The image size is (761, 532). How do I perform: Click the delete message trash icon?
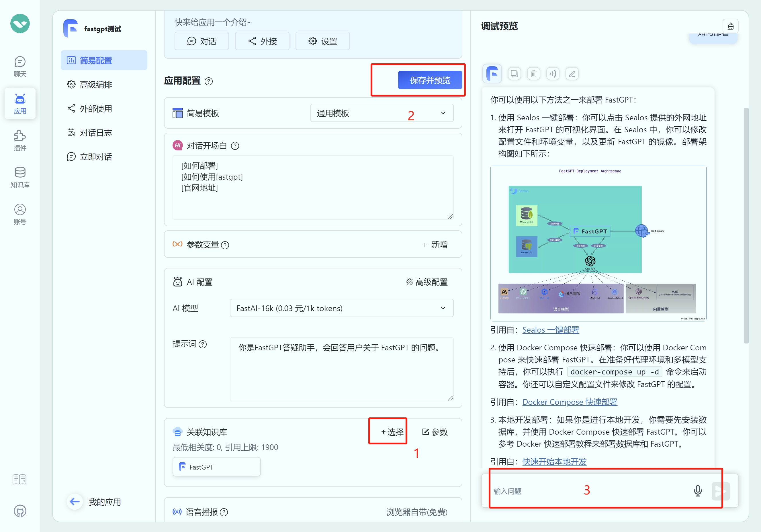tap(533, 74)
